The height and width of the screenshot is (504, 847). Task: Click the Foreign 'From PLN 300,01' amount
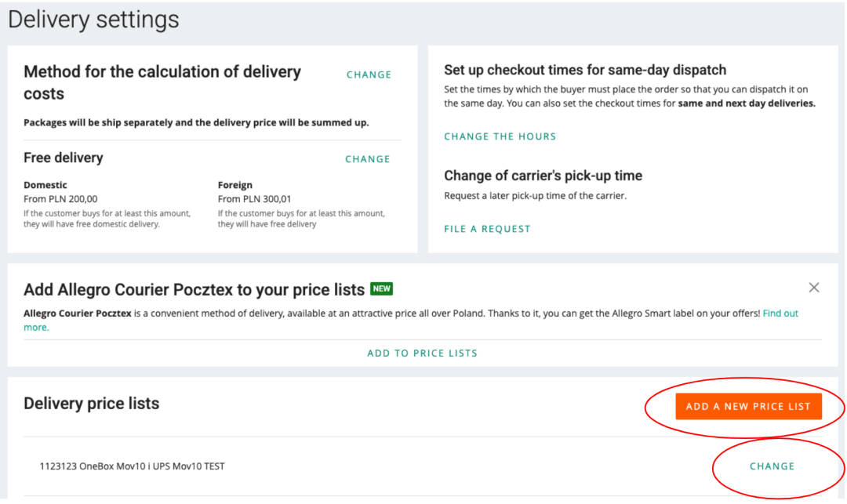pos(254,199)
